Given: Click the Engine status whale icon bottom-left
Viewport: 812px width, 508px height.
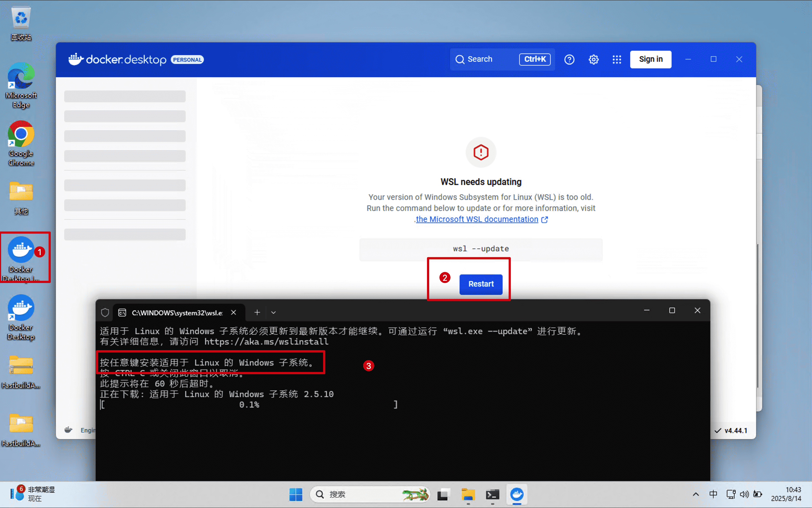Looking at the screenshot, I should pyautogui.click(x=68, y=430).
